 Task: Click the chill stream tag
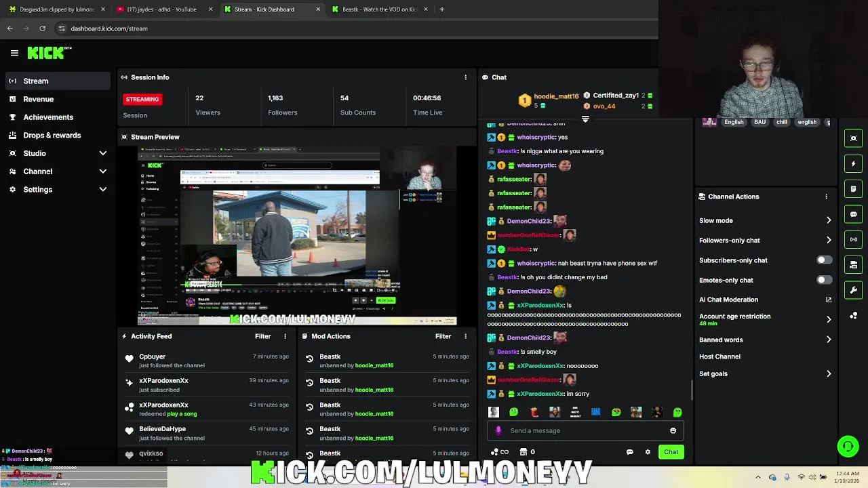(x=782, y=122)
